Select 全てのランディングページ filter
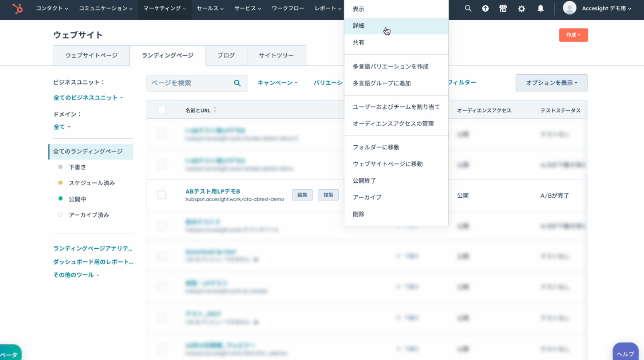The image size is (644, 360). click(x=91, y=152)
